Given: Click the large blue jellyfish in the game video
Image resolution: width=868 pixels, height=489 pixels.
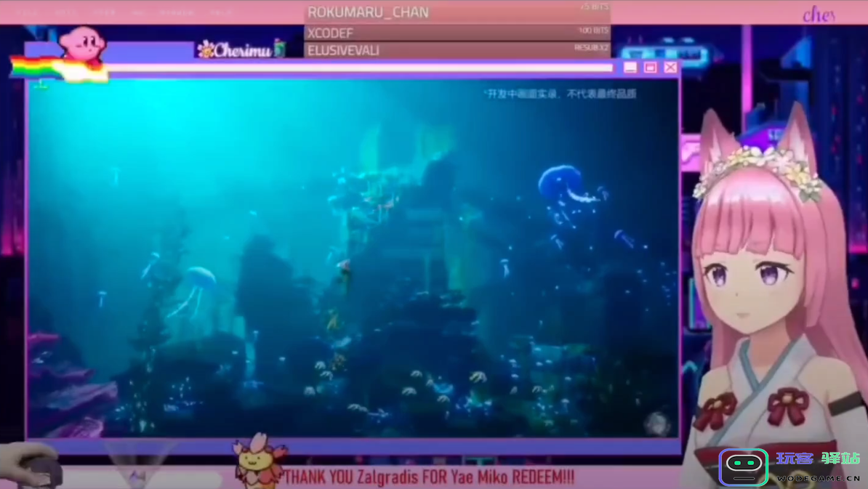Looking at the screenshot, I should coord(568,185).
